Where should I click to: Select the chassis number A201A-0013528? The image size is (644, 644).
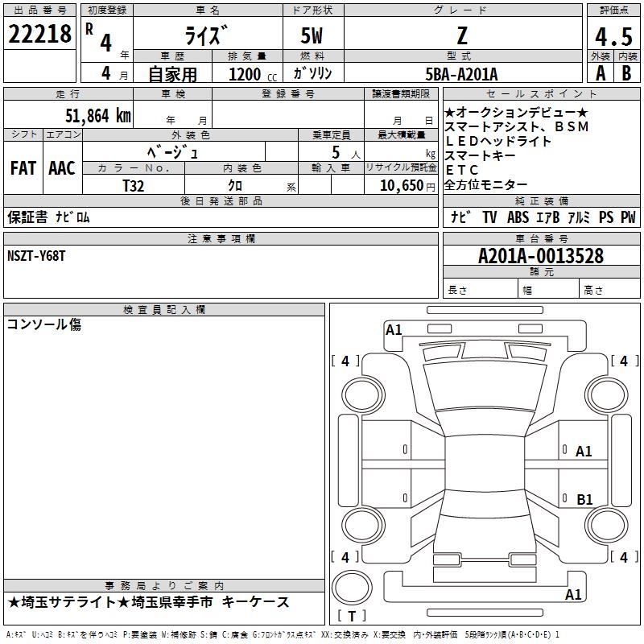[x=541, y=256]
